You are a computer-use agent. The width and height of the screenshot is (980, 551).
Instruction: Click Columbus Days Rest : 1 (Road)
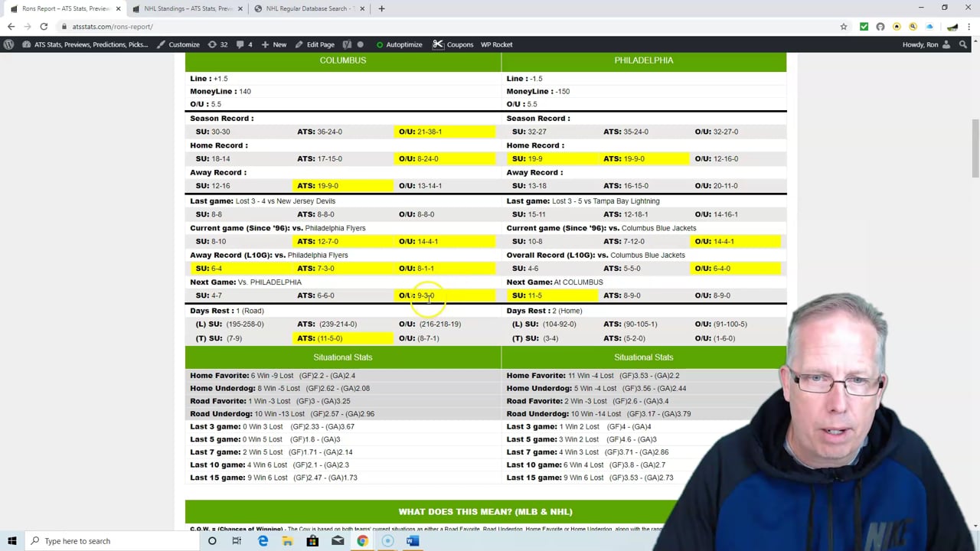click(x=227, y=311)
